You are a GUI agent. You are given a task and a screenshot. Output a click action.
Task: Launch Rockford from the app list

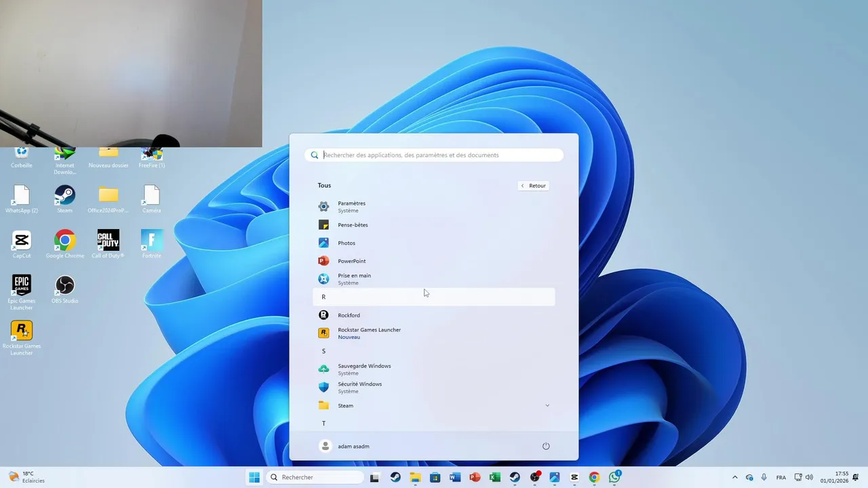(434, 315)
